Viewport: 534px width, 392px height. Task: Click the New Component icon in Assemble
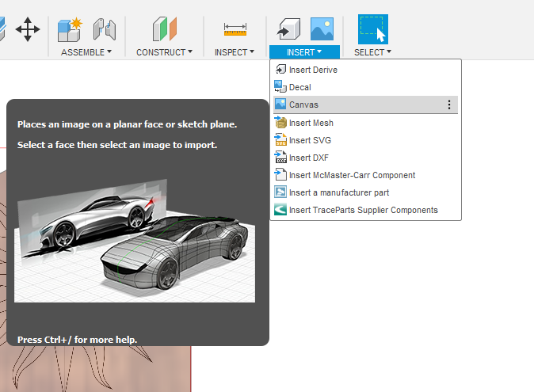tap(70, 29)
